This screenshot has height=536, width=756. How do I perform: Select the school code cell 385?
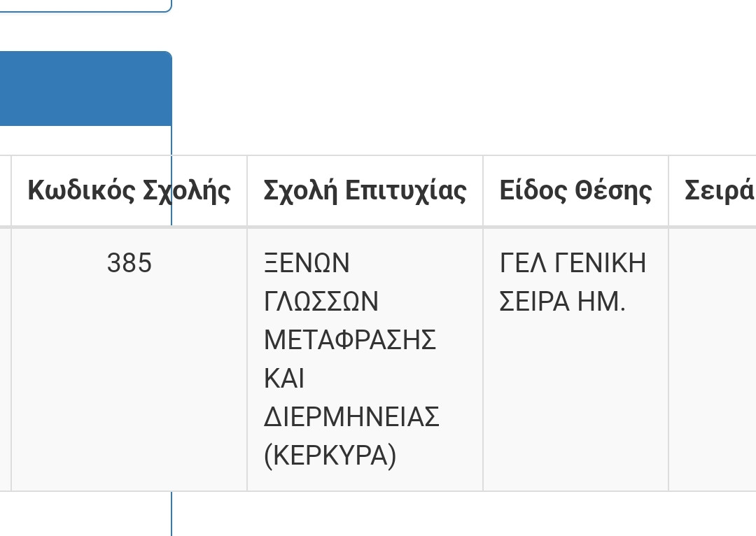(x=129, y=264)
